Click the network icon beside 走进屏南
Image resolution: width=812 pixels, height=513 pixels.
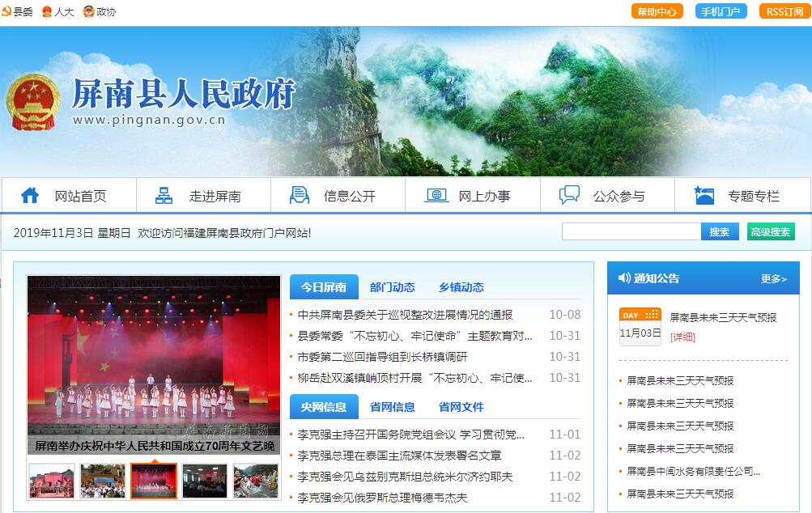pyautogui.click(x=164, y=196)
